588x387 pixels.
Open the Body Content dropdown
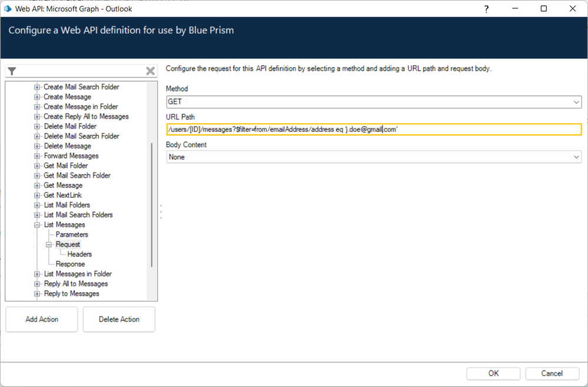[x=576, y=157]
